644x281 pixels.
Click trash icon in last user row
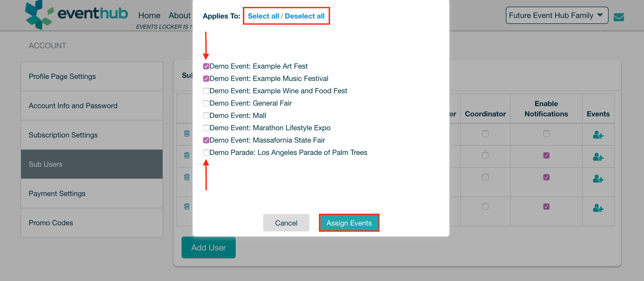187,207
